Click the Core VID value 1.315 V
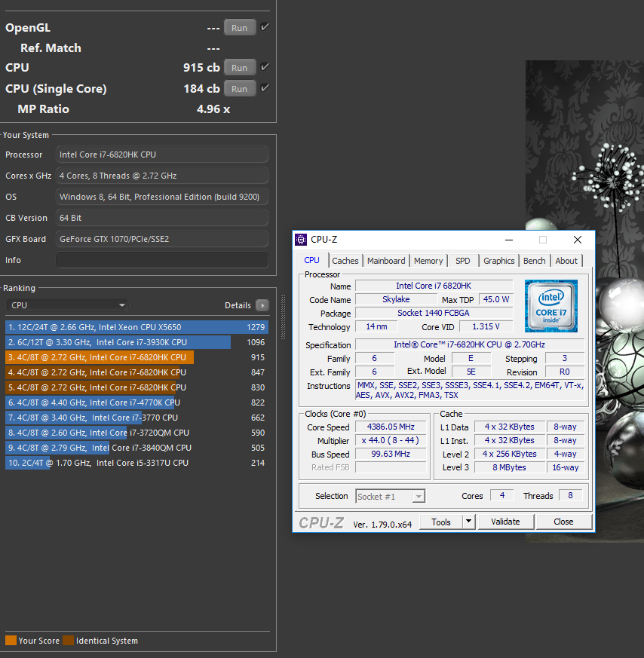The image size is (644, 658). [x=486, y=326]
